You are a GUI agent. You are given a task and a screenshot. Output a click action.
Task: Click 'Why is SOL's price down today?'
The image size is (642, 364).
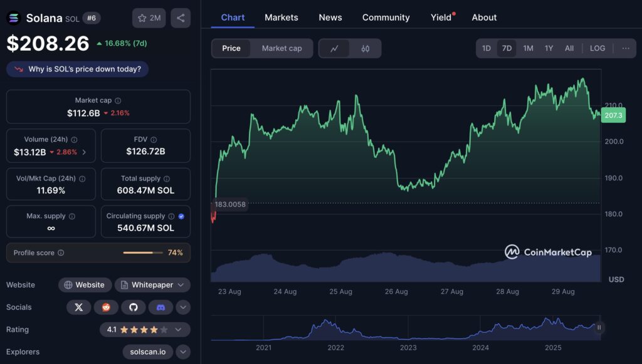(77, 69)
